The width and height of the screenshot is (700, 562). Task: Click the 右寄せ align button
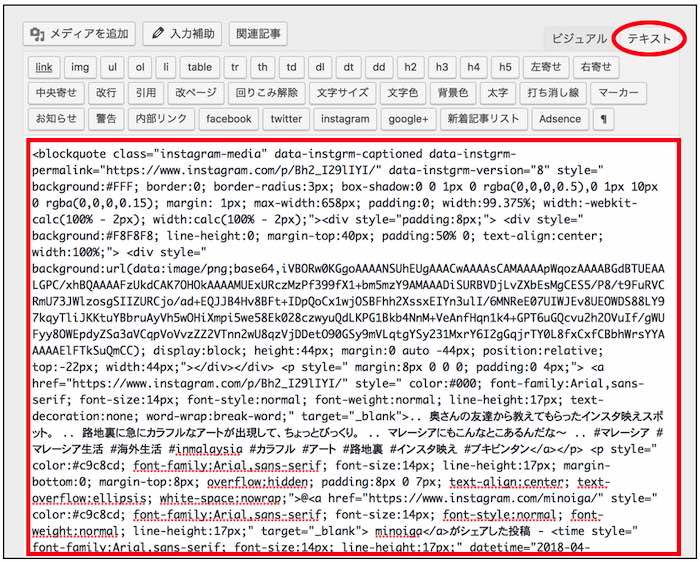[x=596, y=67]
